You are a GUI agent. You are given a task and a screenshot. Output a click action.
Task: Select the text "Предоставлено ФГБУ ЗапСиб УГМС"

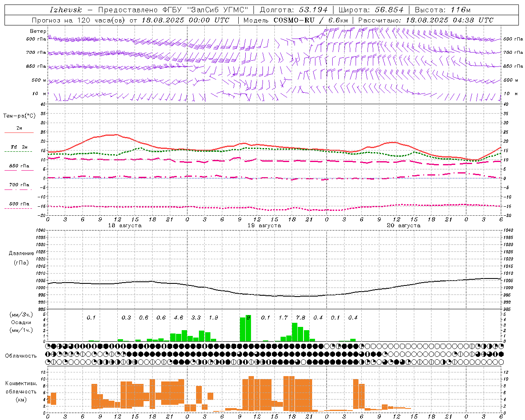tap(173, 10)
